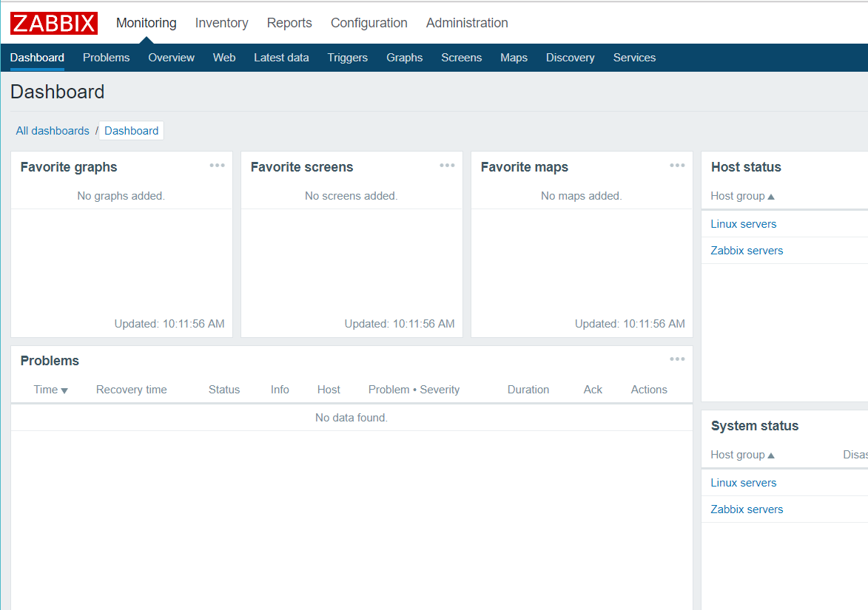Click Updated timestamp in Favorite maps
The image size is (868, 610).
click(630, 324)
